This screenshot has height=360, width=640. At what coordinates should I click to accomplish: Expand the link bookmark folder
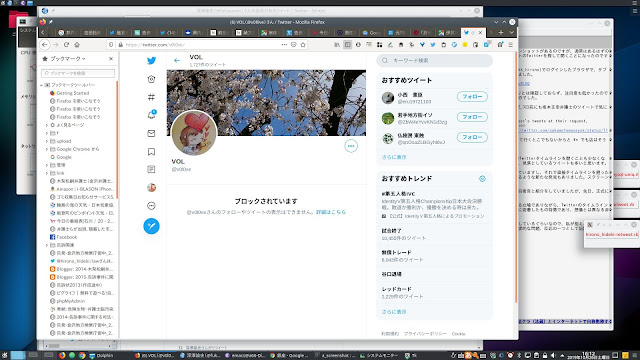47,173
